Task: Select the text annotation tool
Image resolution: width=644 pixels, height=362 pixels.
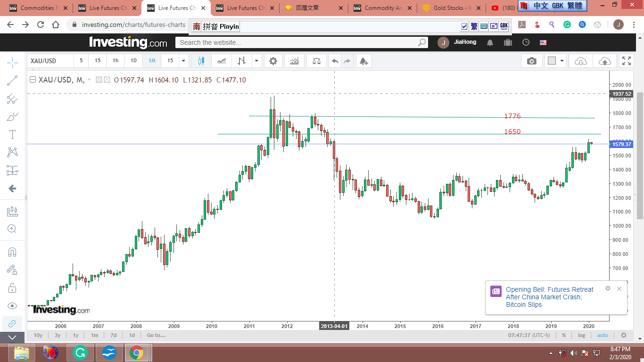Action: coord(13,134)
